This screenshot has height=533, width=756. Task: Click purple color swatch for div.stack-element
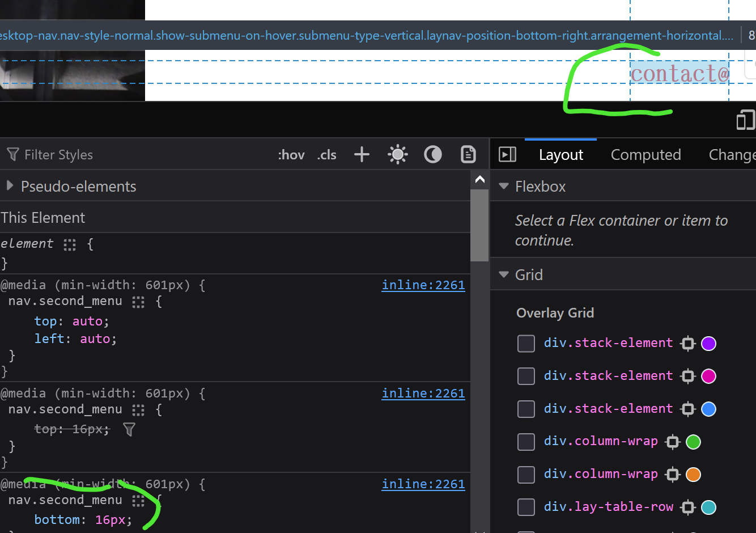pyautogui.click(x=708, y=343)
